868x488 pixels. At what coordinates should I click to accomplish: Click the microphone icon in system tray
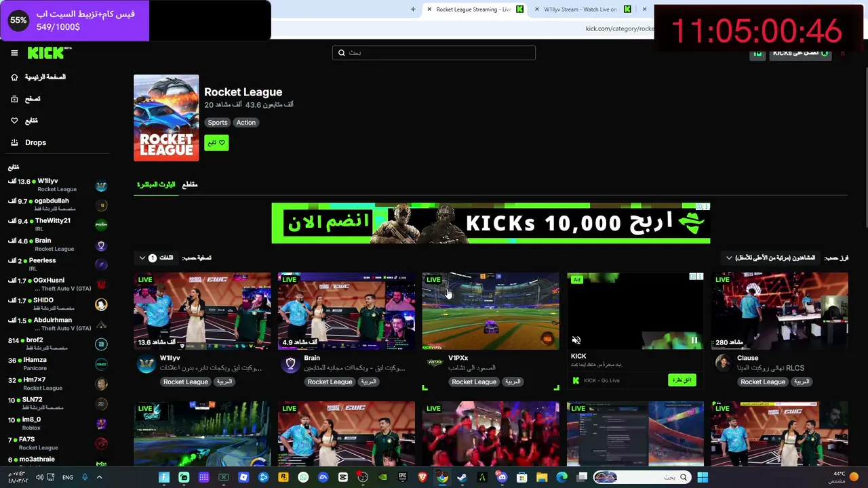point(85,477)
